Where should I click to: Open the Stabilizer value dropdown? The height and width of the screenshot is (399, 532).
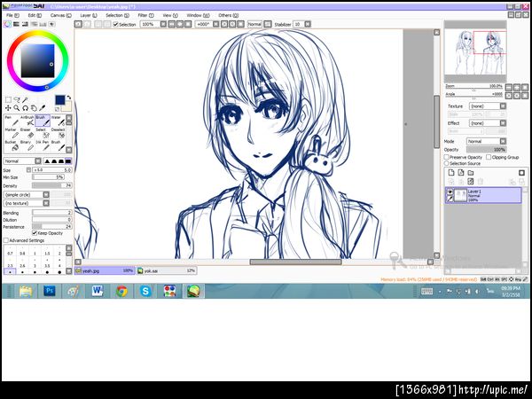coord(308,24)
